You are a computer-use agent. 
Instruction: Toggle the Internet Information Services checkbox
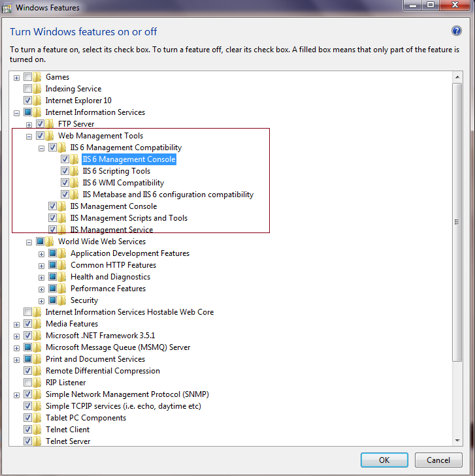click(x=27, y=112)
